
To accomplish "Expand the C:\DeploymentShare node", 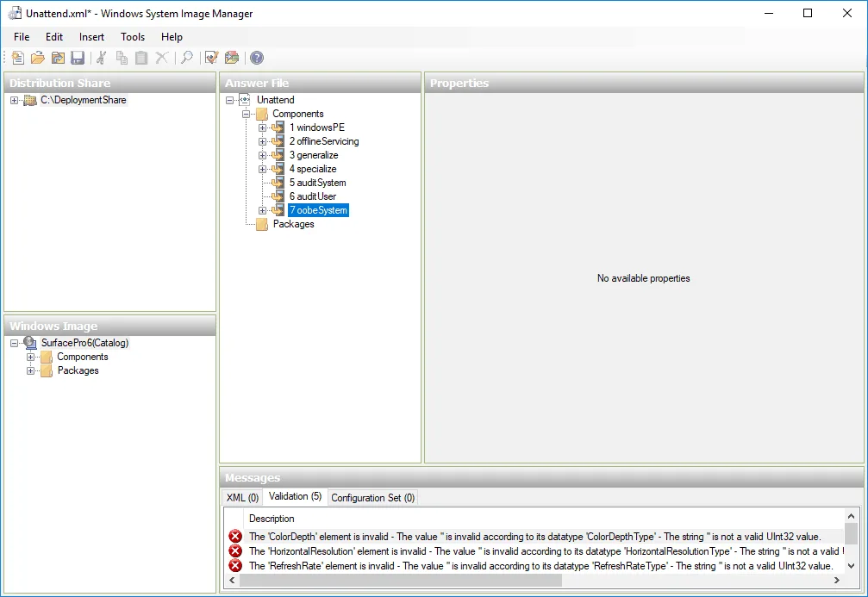I will coord(15,100).
